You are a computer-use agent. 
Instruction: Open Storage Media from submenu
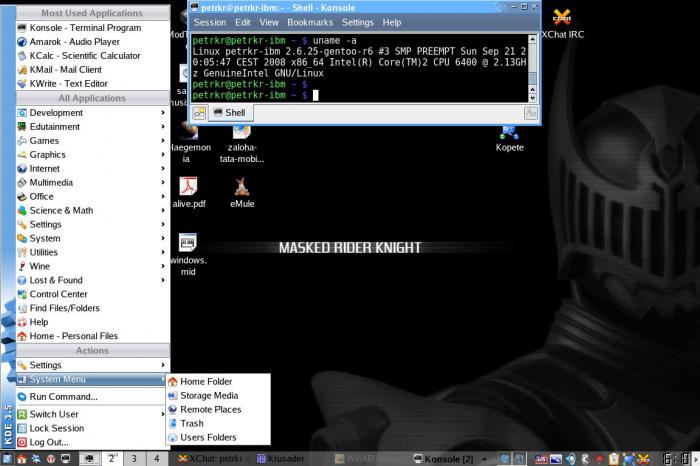pyautogui.click(x=218, y=395)
